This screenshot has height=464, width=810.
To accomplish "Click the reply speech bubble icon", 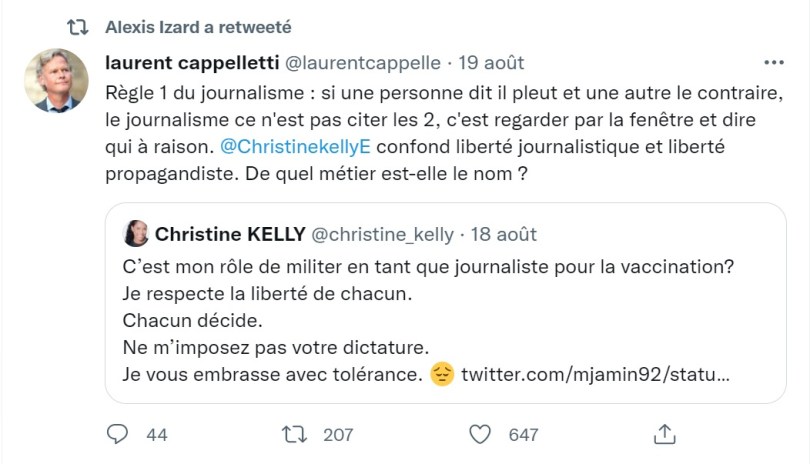I will [x=118, y=434].
